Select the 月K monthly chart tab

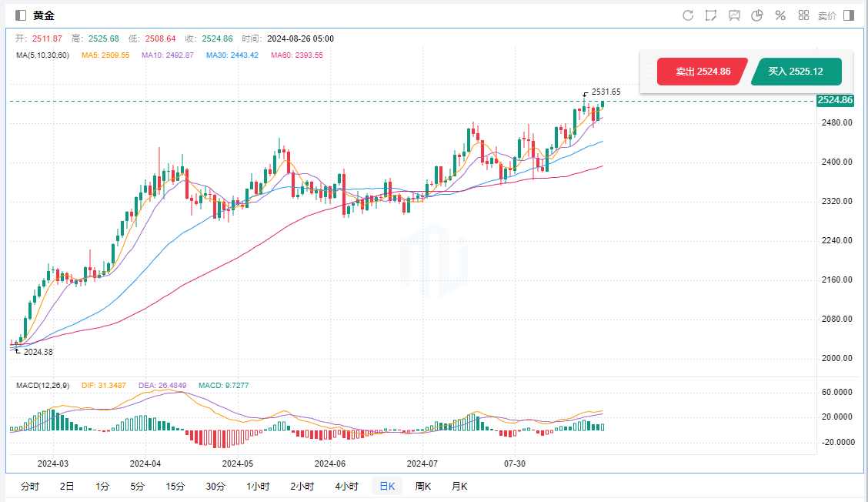click(x=459, y=486)
